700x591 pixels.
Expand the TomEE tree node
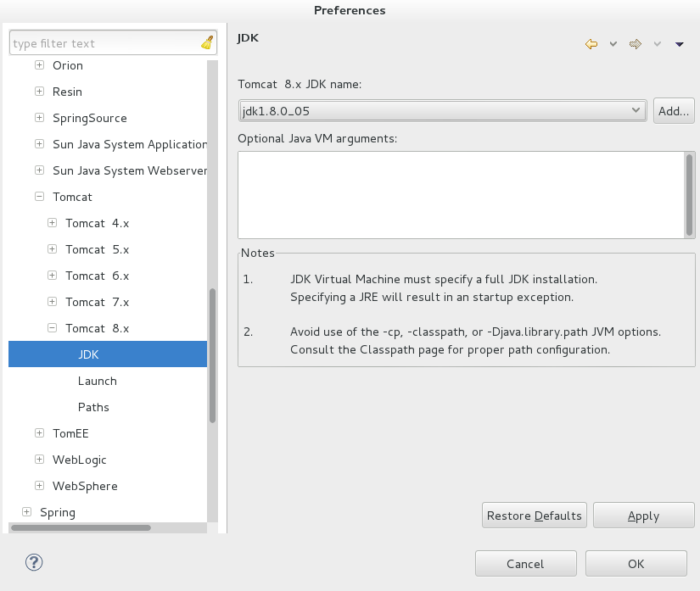point(39,433)
